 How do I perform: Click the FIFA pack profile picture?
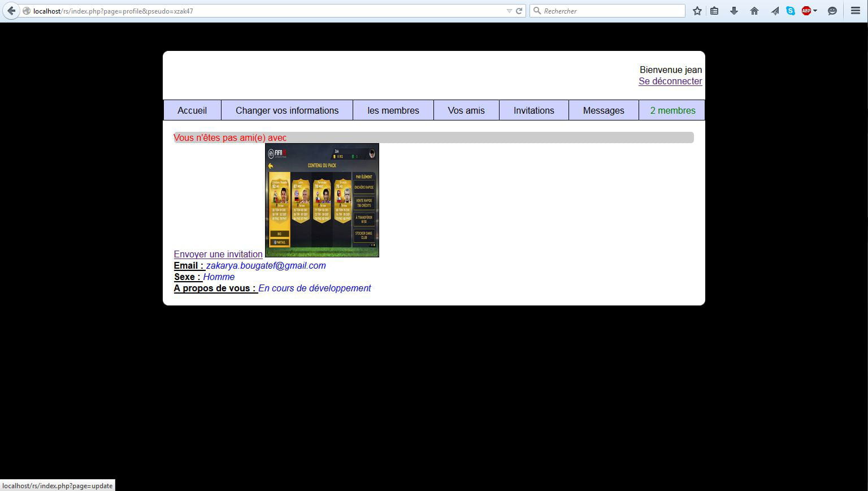322,200
